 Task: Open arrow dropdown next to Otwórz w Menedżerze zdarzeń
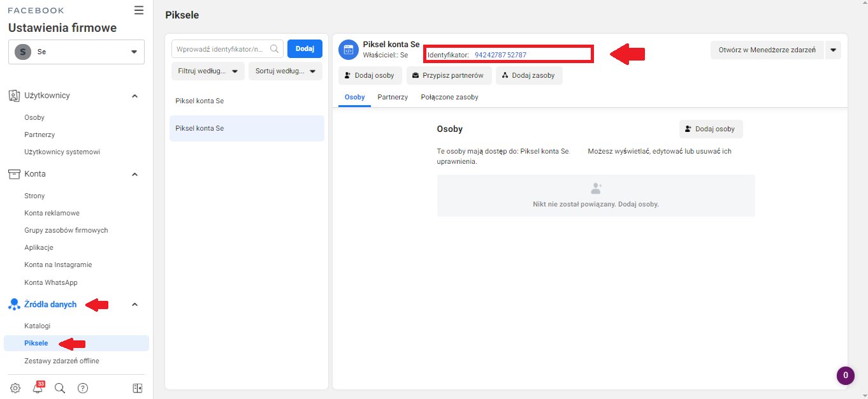pyautogui.click(x=833, y=50)
